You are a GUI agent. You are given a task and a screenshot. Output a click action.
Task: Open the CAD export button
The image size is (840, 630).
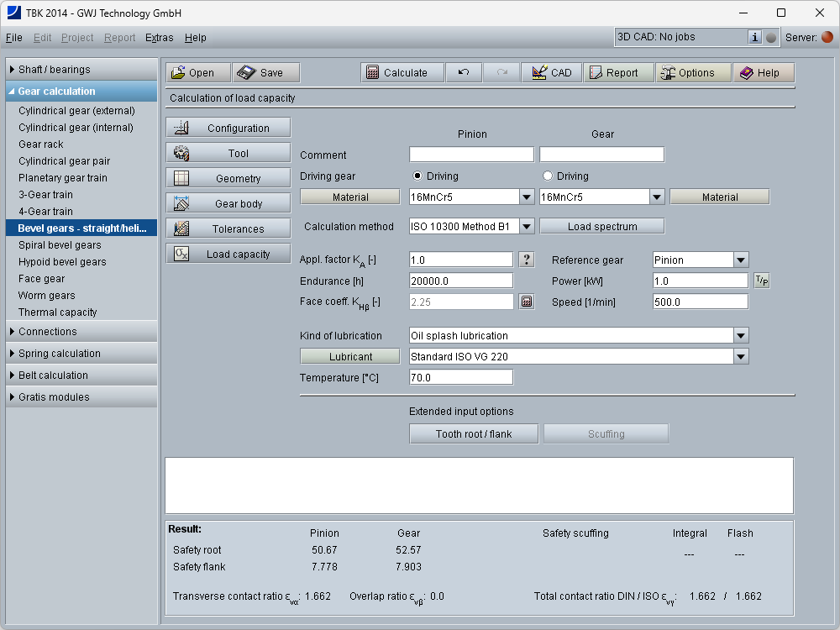click(x=551, y=73)
